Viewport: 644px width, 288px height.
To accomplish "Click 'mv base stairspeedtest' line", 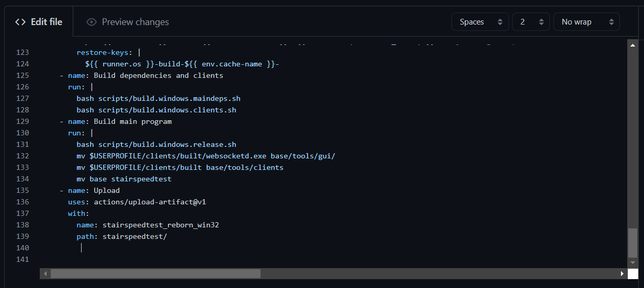I will [124, 179].
